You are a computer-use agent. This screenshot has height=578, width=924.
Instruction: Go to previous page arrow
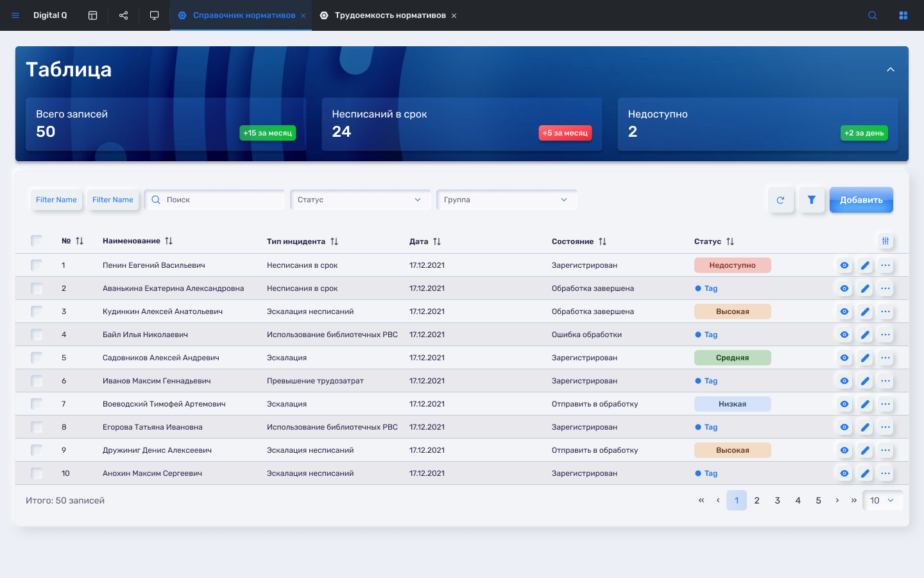[x=718, y=500]
